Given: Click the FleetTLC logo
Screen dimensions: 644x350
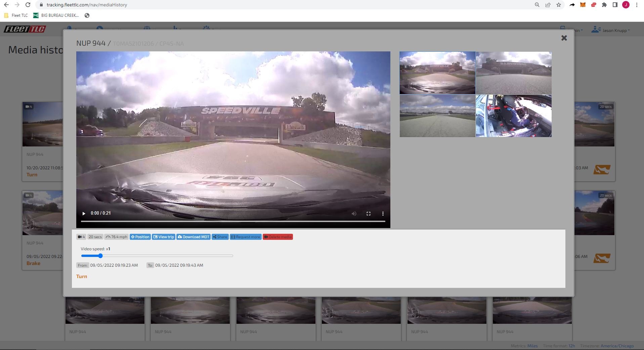Looking at the screenshot, I should 25,30.
